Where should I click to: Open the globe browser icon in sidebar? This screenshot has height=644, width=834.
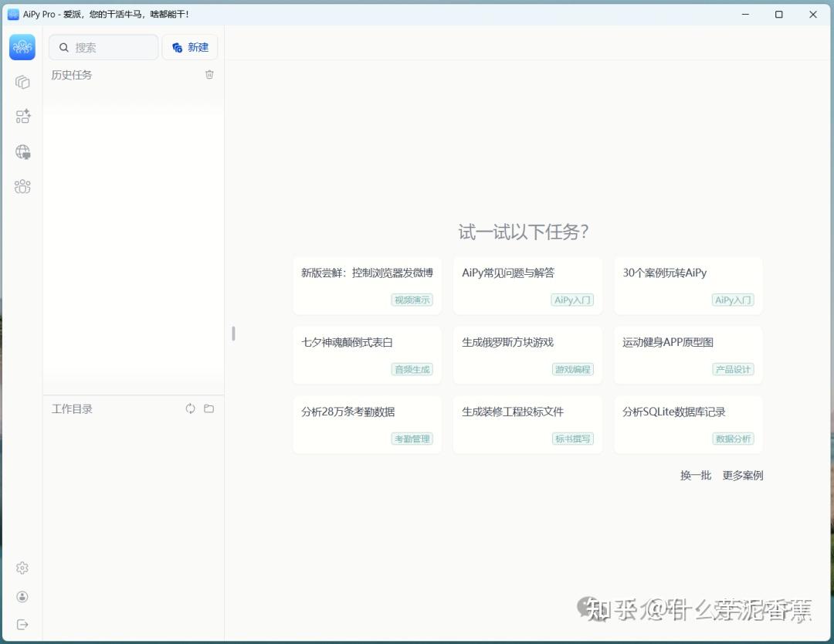[22, 152]
